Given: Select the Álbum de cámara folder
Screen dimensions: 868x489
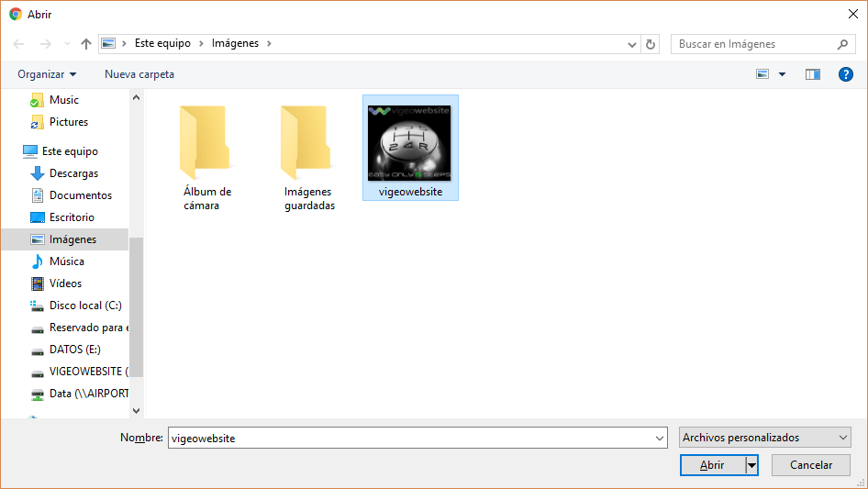Looking at the screenshot, I should click(207, 157).
